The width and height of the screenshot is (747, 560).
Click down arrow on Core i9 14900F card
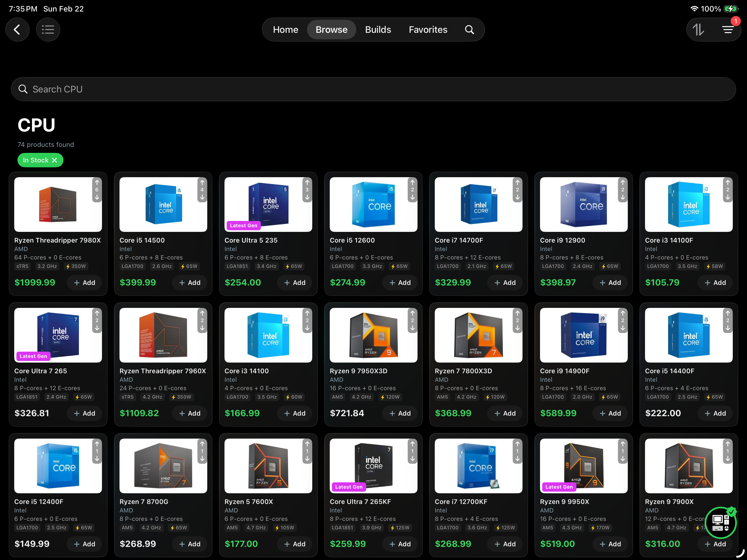(623, 328)
